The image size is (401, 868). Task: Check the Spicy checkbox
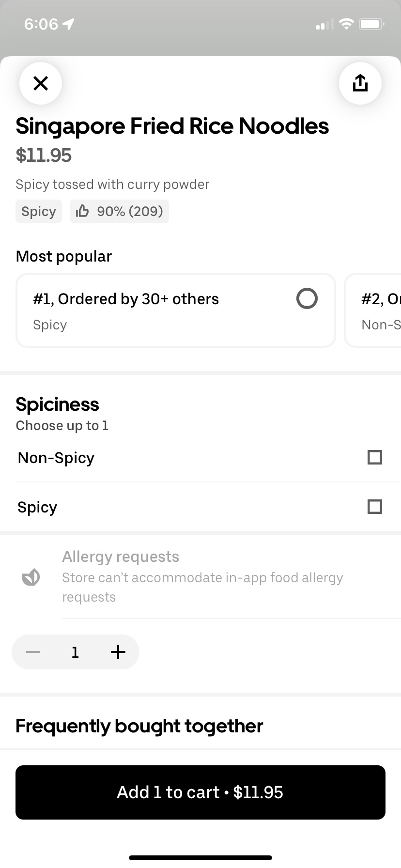[x=374, y=507]
